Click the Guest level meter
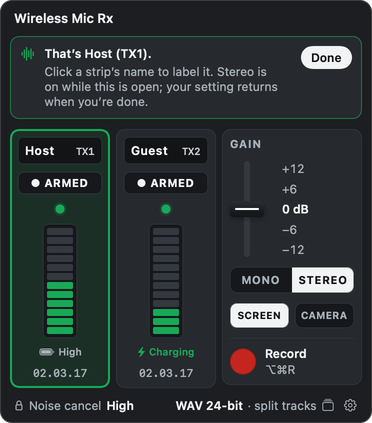Image resolution: width=372 pixels, height=423 pixels. 166,281
